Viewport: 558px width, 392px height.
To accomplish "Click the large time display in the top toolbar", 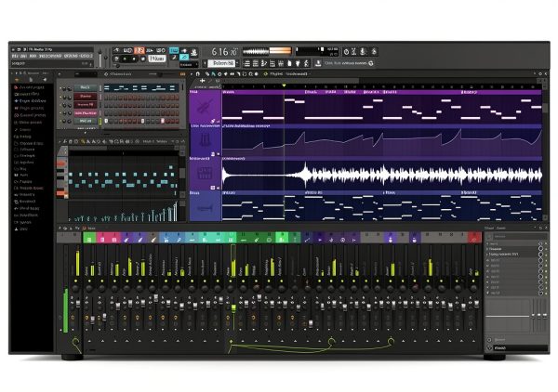I will pos(224,52).
